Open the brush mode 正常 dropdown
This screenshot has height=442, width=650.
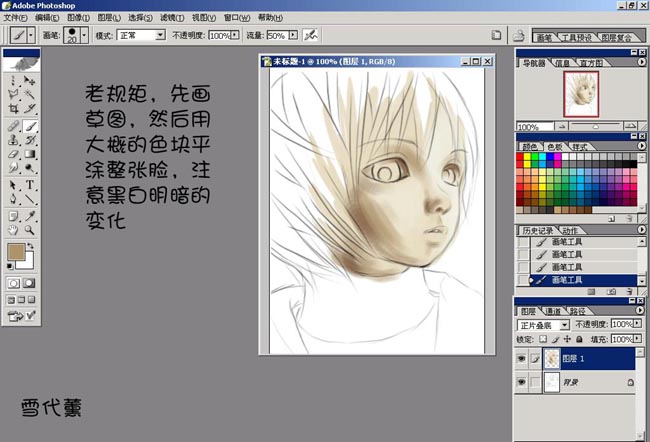[159, 34]
